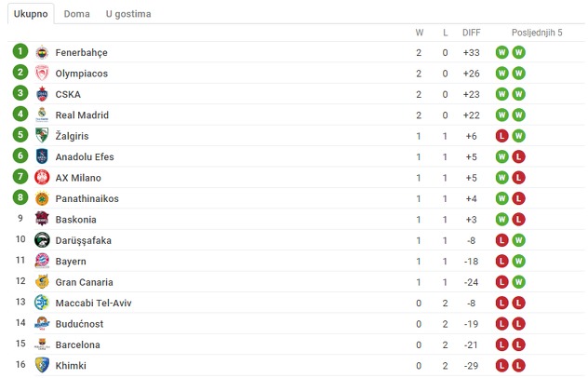Click the Khimki shield logo
Screen dimensions: 588x378
tap(42, 365)
